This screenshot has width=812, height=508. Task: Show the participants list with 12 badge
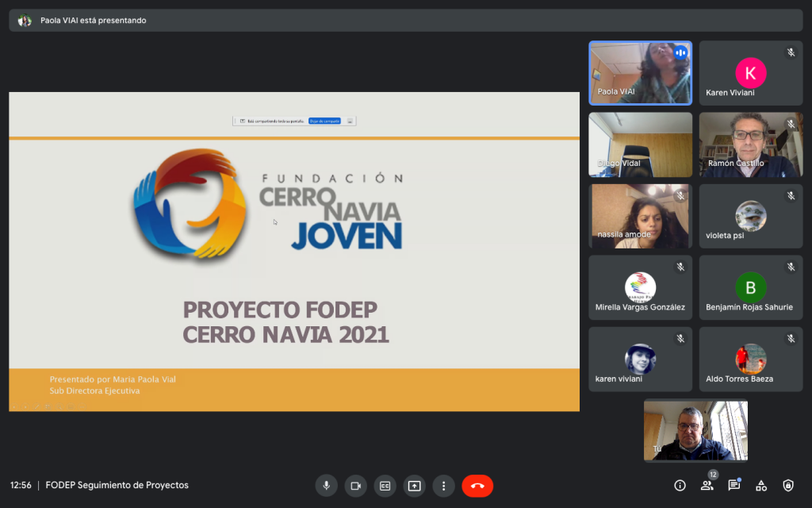[707, 486]
